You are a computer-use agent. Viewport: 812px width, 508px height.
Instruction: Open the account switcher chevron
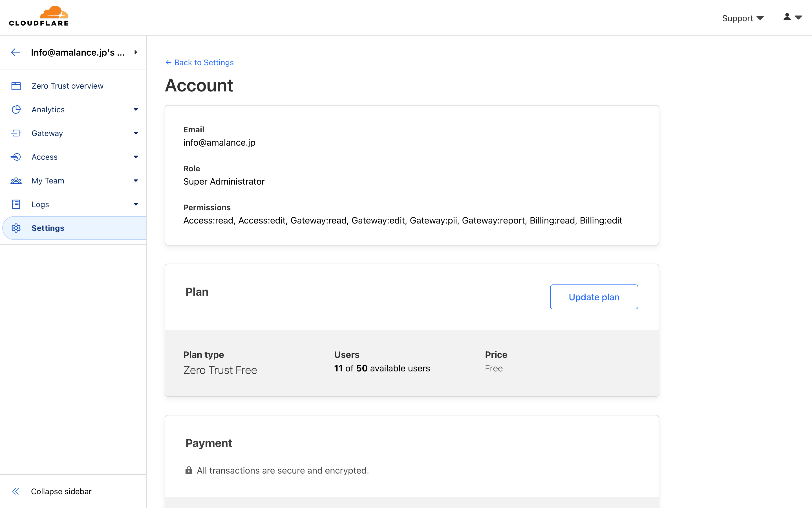click(x=136, y=52)
